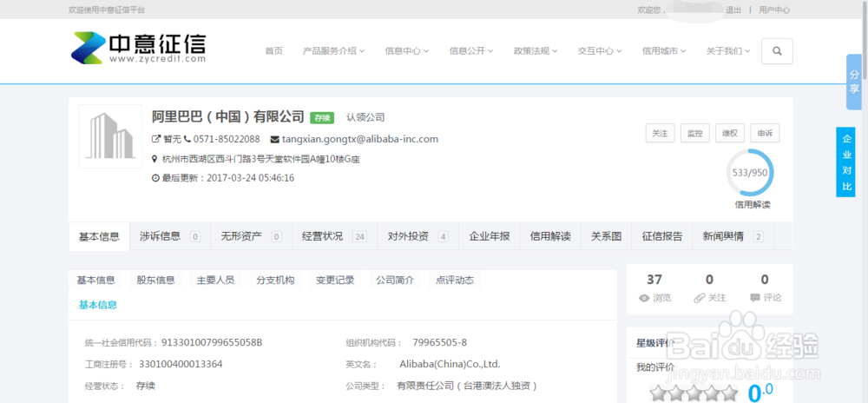
Task: Click organization code 79965505-8
Action: [x=439, y=343]
